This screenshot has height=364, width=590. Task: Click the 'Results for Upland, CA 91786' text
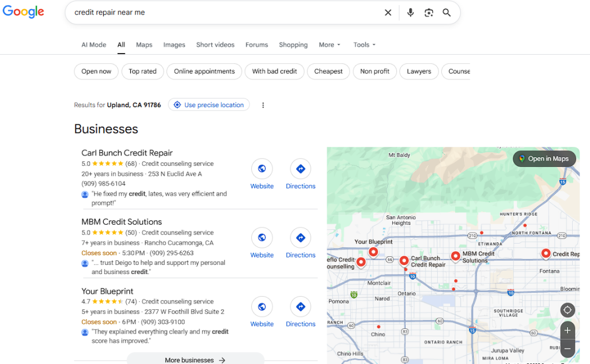pos(118,105)
